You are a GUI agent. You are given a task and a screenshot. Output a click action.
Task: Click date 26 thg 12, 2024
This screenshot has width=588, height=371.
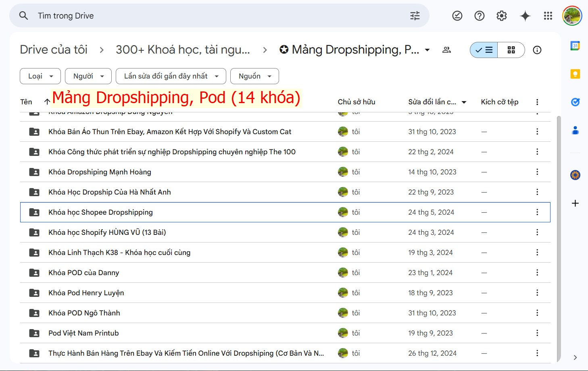[432, 353]
